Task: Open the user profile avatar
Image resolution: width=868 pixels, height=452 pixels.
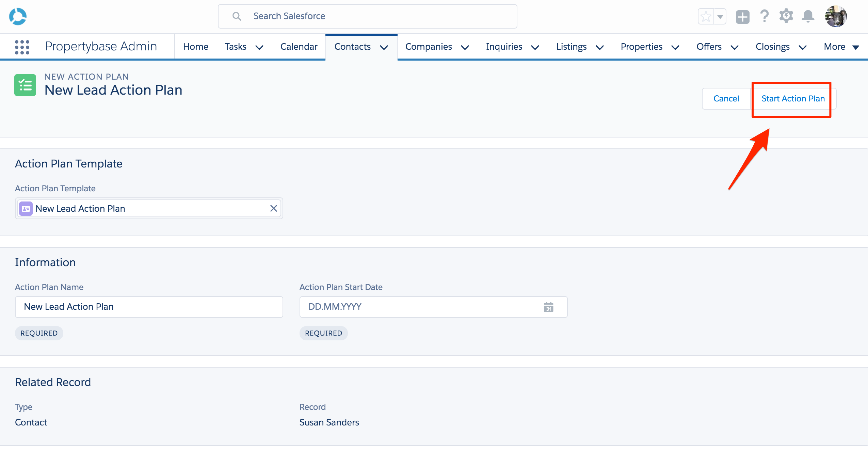Action: [836, 16]
